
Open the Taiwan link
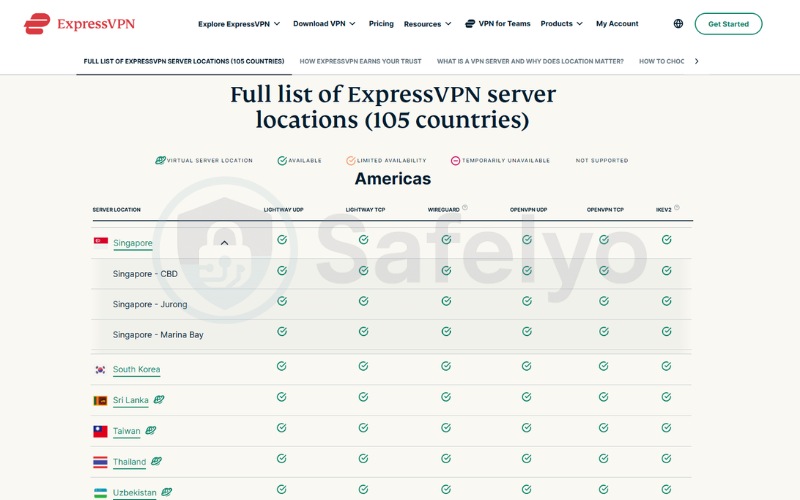tap(127, 431)
